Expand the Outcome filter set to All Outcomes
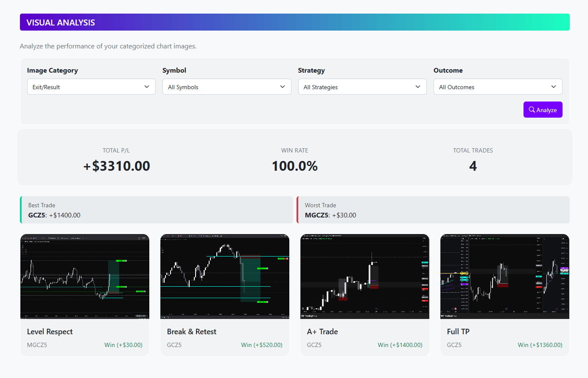The height and width of the screenshot is (378, 588). pos(498,87)
